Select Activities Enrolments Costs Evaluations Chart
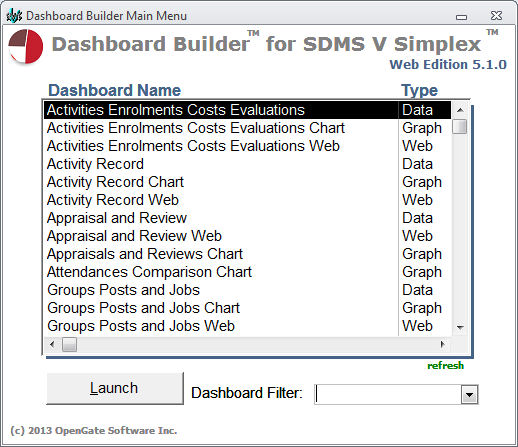The height and width of the screenshot is (447, 518). click(x=247, y=128)
